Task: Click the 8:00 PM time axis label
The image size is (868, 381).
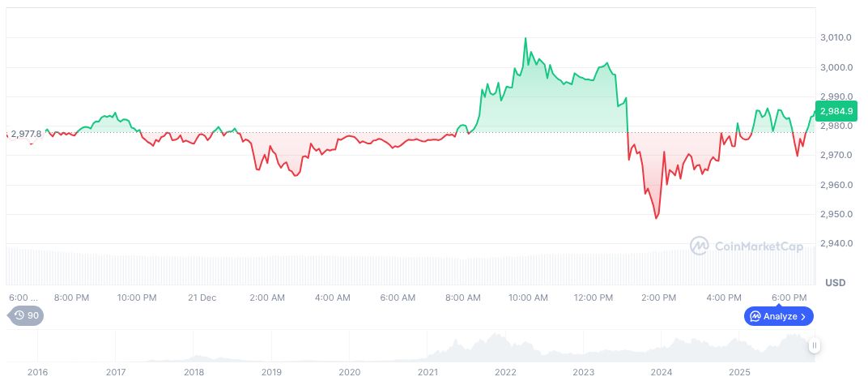Action: point(71,298)
